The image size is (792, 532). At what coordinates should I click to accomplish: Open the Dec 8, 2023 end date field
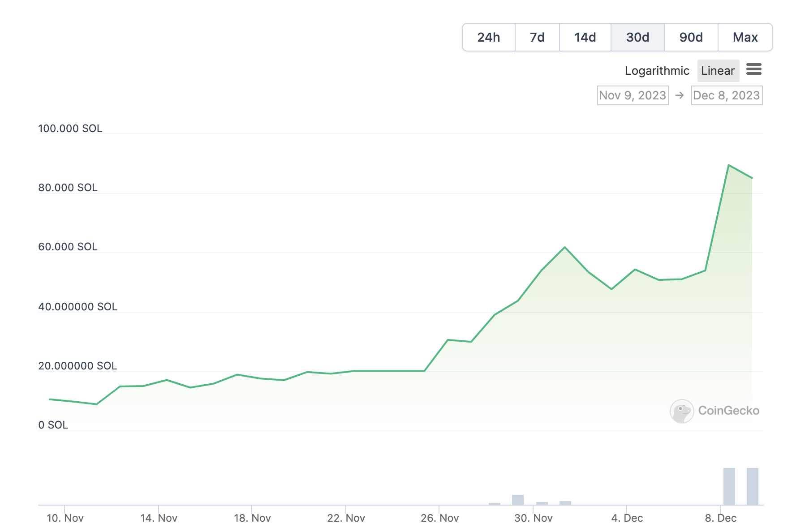click(726, 95)
